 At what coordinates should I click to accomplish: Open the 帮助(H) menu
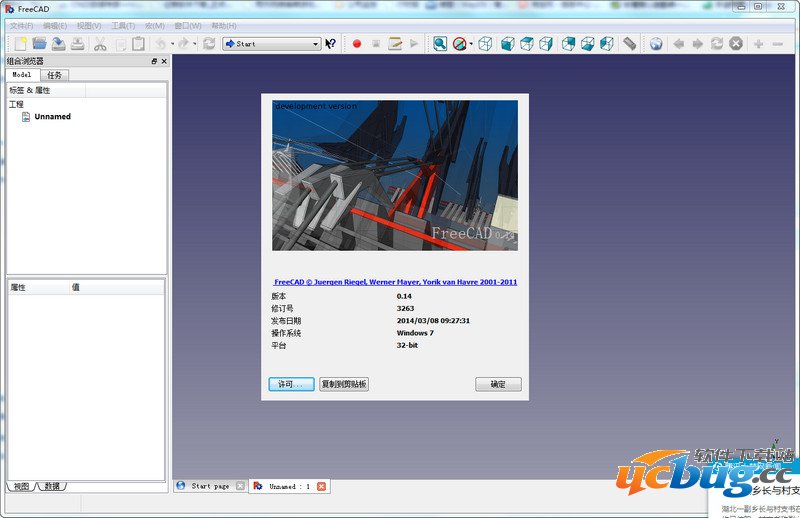(x=223, y=26)
